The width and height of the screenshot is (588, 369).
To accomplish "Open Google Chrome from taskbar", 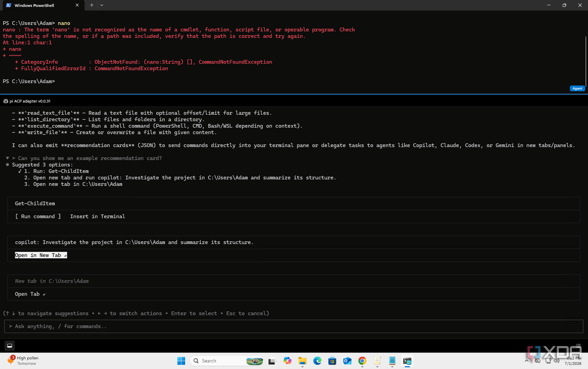I will click(362, 361).
